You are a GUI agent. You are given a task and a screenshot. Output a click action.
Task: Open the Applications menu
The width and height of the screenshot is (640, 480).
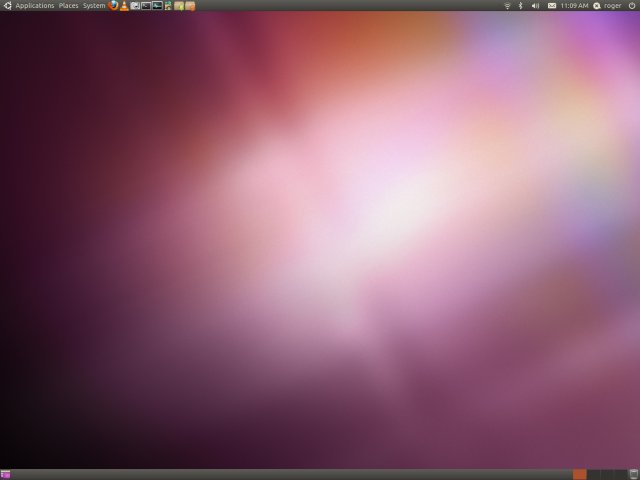[35, 6]
